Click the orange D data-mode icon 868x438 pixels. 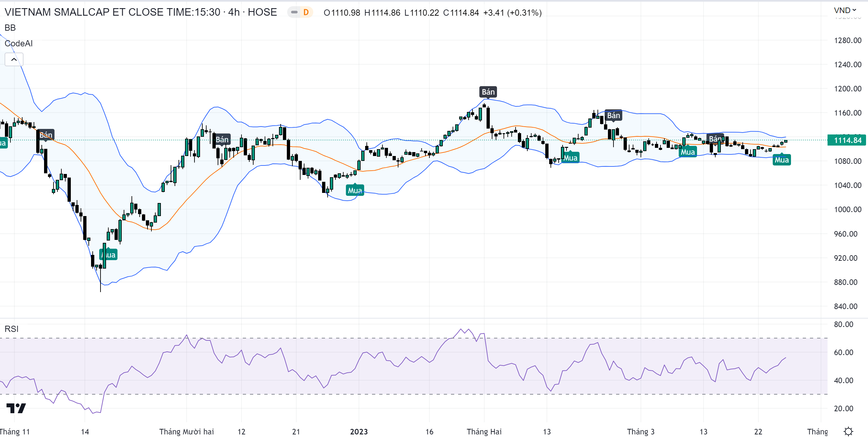click(306, 12)
